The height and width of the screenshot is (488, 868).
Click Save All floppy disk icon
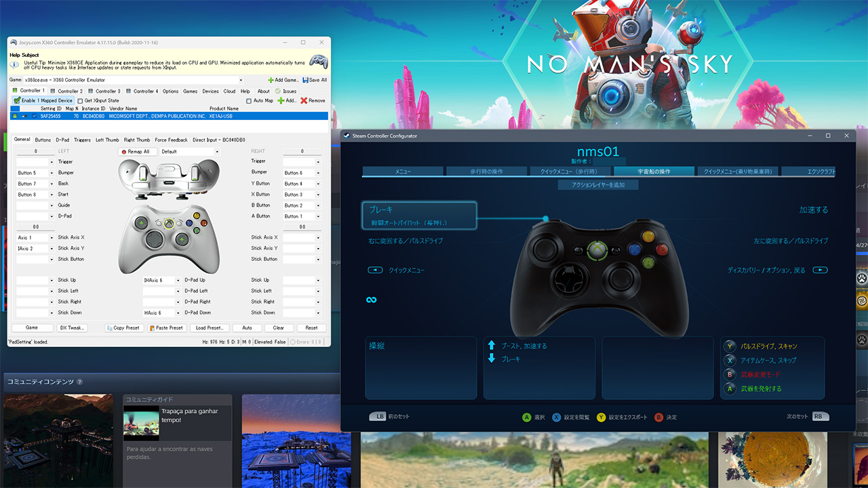304,80
